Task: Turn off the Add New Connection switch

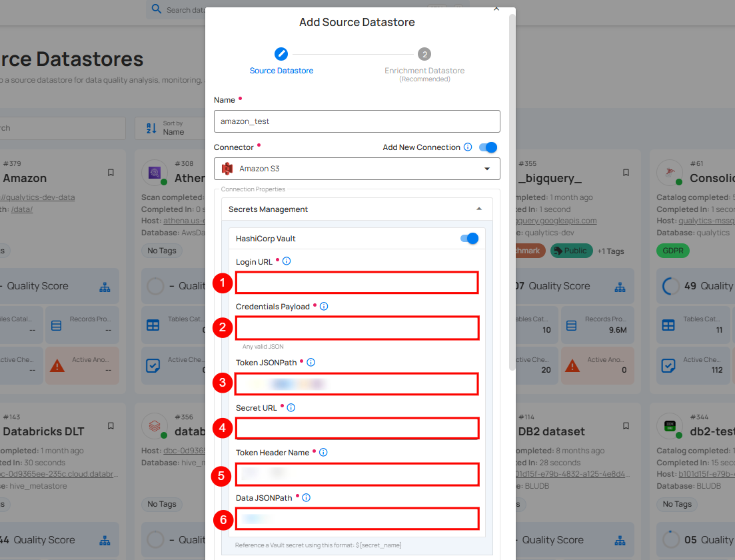Action: [x=488, y=147]
